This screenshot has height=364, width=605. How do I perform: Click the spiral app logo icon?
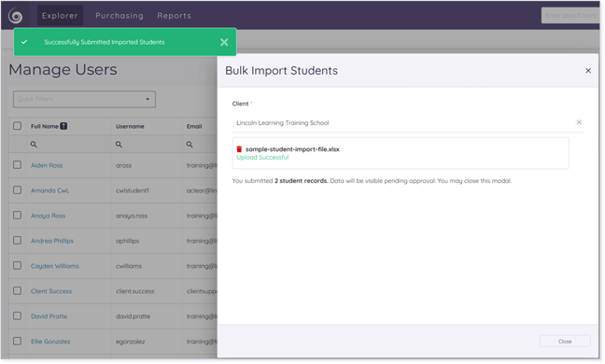[x=16, y=16]
